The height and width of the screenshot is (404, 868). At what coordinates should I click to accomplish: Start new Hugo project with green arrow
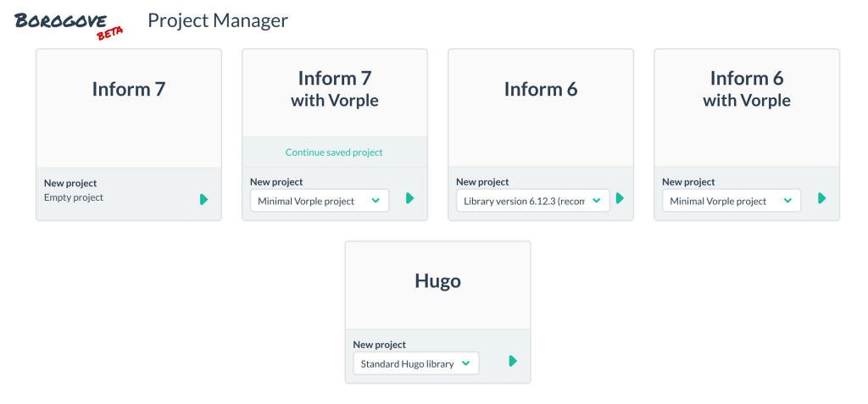click(x=513, y=361)
